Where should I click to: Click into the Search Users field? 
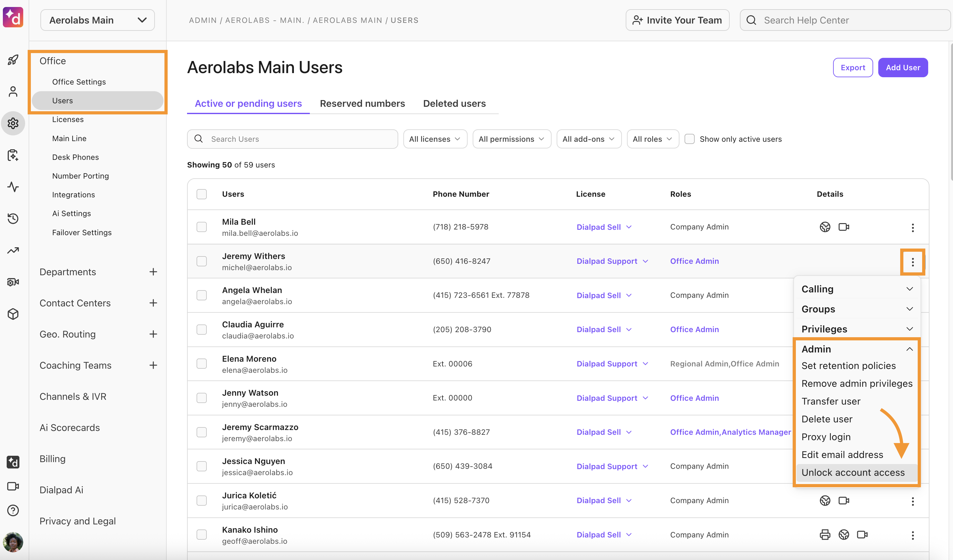tap(292, 139)
